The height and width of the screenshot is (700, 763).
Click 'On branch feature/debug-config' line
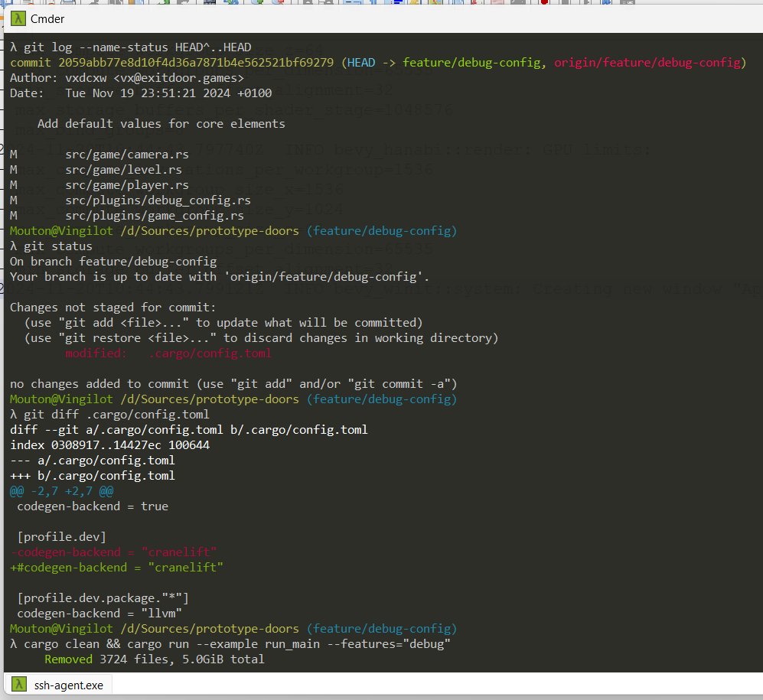click(x=113, y=262)
